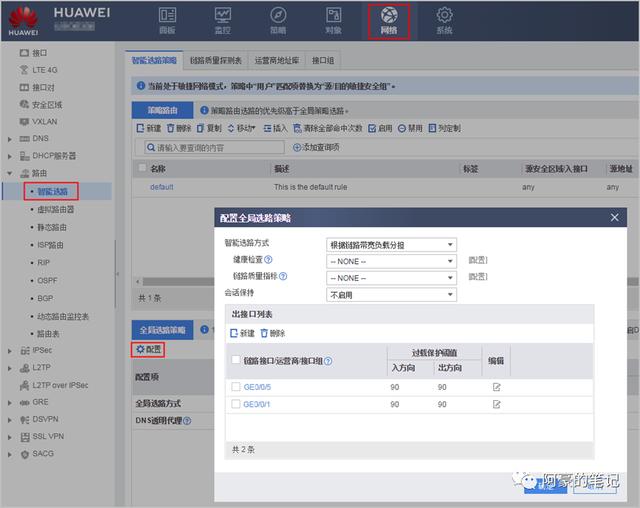Click the help icon beside 健康检查
Viewport: 640px width, 508px height.
[x=269, y=260]
